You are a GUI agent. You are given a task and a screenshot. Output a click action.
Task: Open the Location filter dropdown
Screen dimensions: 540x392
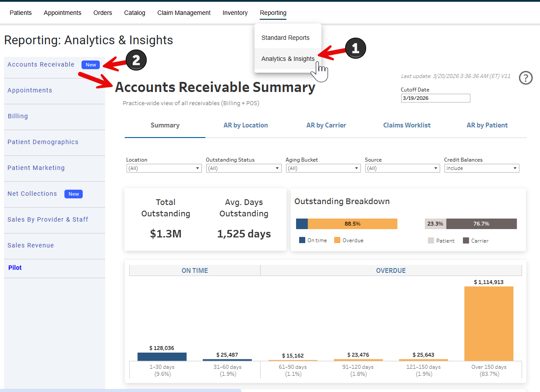(x=163, y=168)
